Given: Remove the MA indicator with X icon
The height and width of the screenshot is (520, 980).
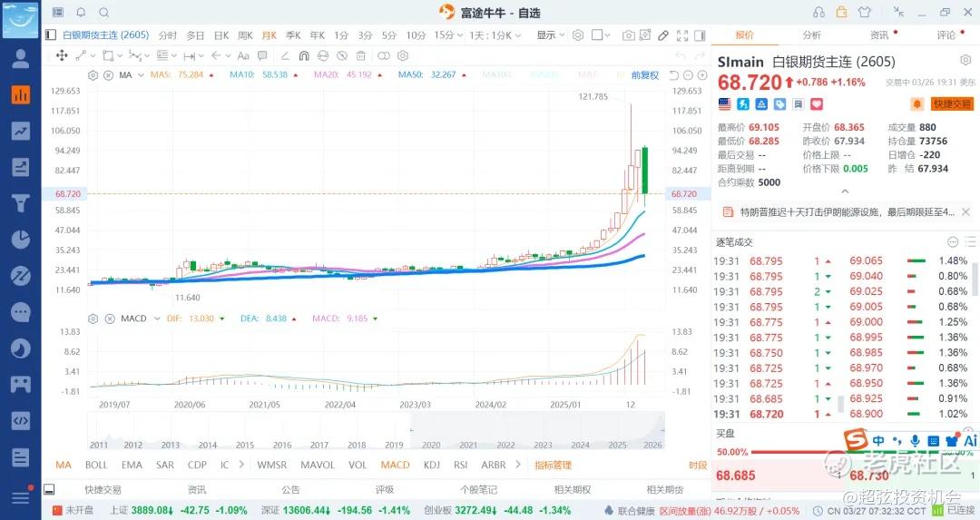Looking at the screenshot, I should [108, 75].
